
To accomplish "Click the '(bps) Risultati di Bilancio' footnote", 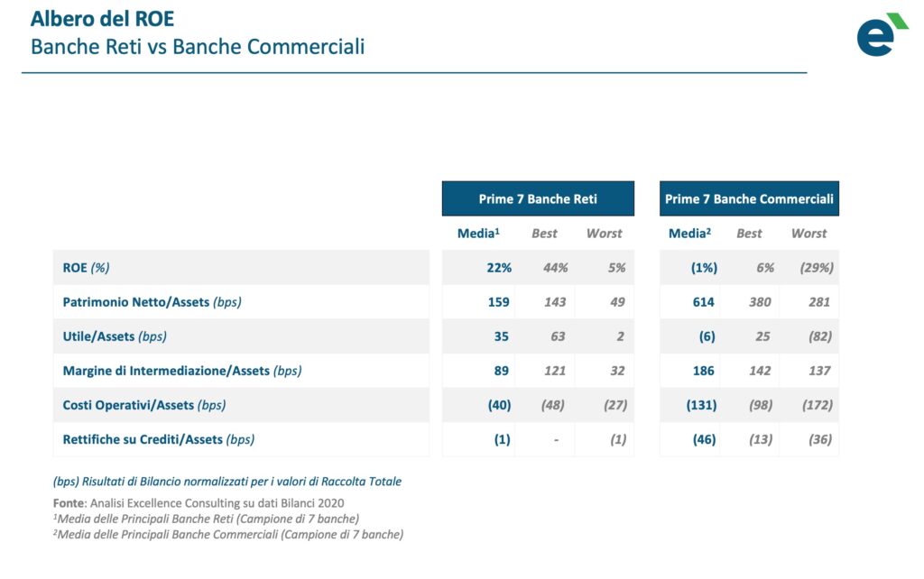I will tap(226, 482).
